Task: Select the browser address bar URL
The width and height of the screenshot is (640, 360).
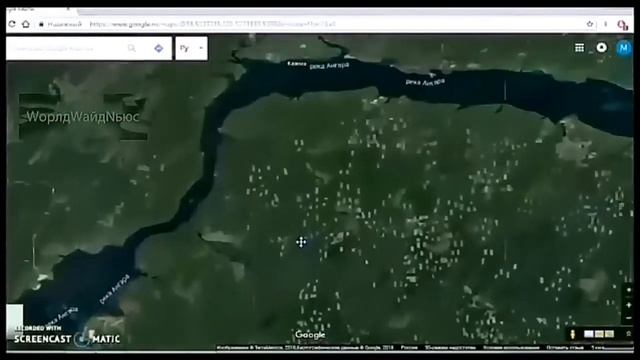Action: pos(212,24)
